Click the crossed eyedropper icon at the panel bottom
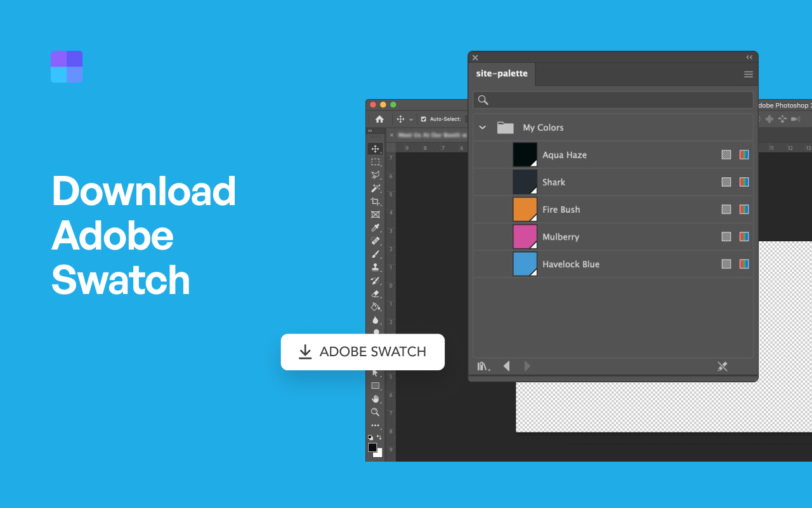 coord(722,366)
